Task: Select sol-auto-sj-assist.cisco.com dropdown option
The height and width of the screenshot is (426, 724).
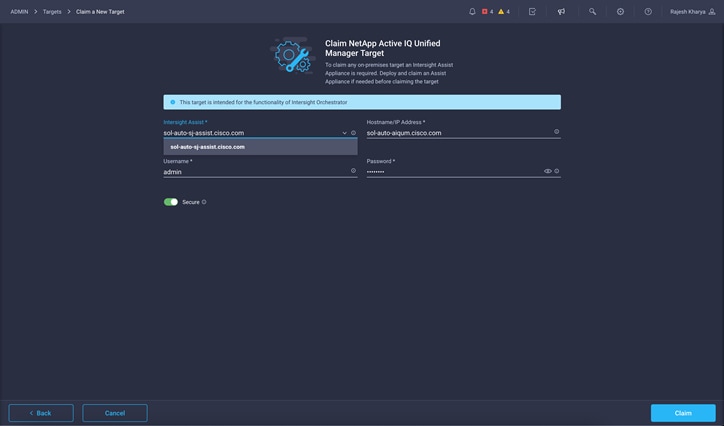Action: tap(260, 147)
